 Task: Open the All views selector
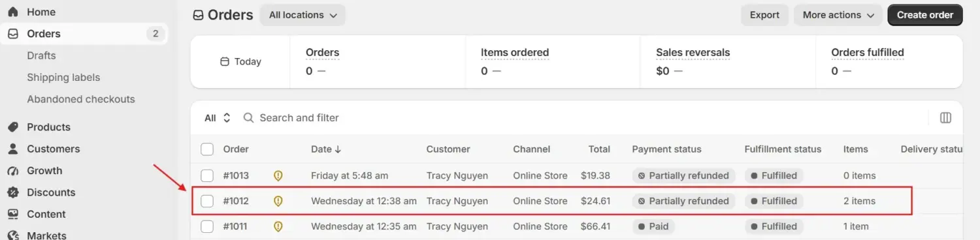click(x=218, y=118)
